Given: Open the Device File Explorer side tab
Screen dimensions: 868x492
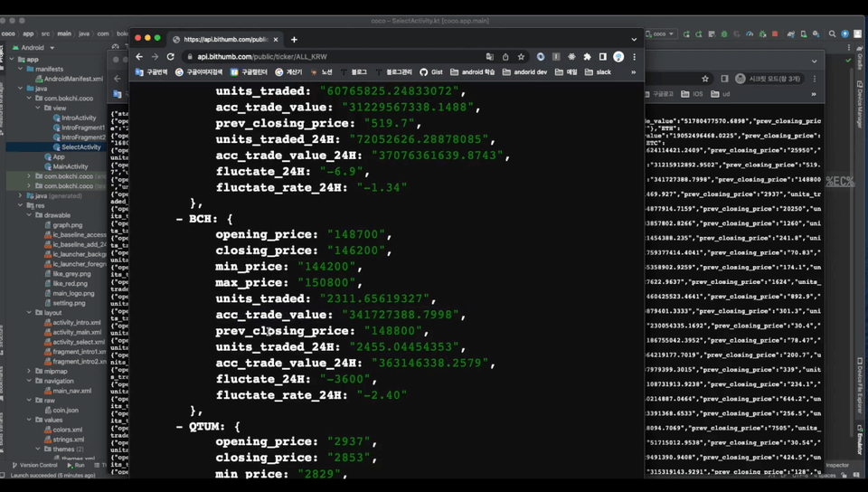Looking at the screenshot, I should [x=860, y=386].
